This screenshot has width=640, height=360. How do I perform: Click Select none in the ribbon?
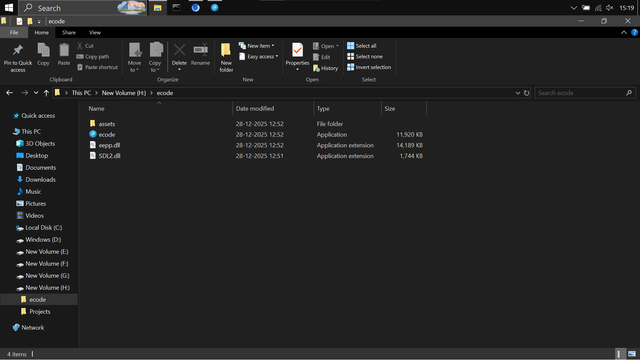point(365,56)
